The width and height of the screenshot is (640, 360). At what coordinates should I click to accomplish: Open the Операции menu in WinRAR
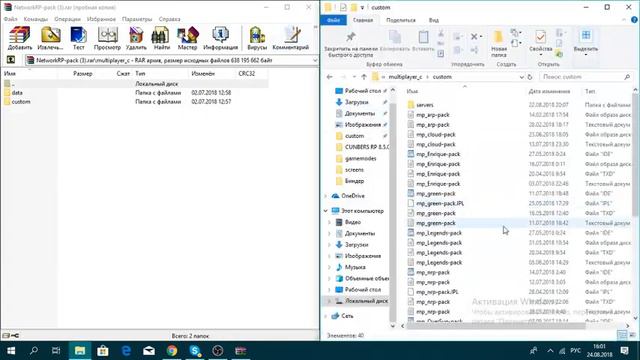67,19
